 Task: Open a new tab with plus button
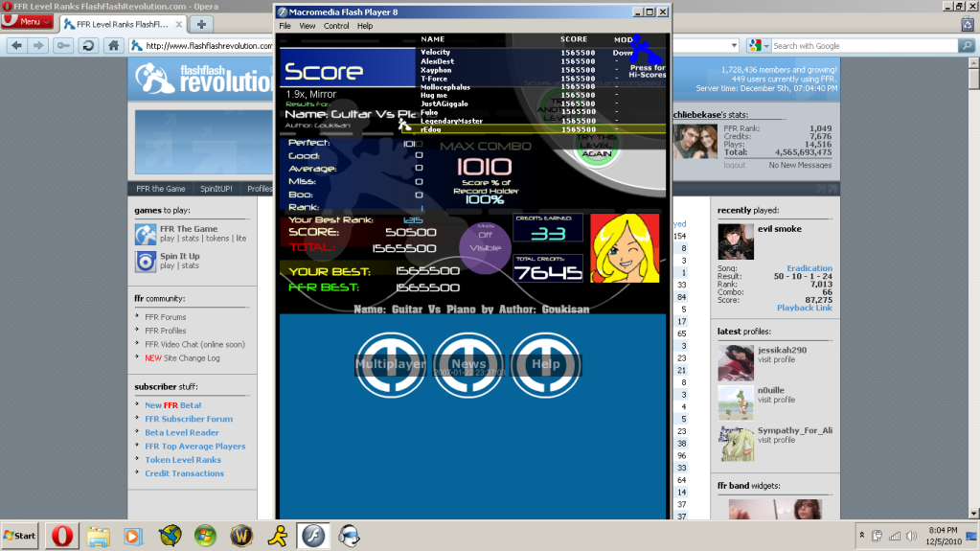pyautogui.click(x=202, y=24)
